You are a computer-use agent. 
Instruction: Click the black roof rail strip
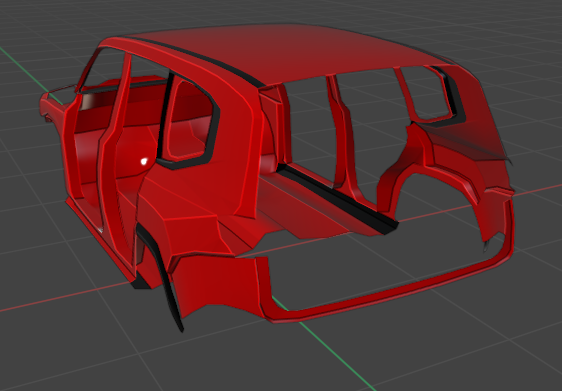pyautogui.click(x=201, y=62)
